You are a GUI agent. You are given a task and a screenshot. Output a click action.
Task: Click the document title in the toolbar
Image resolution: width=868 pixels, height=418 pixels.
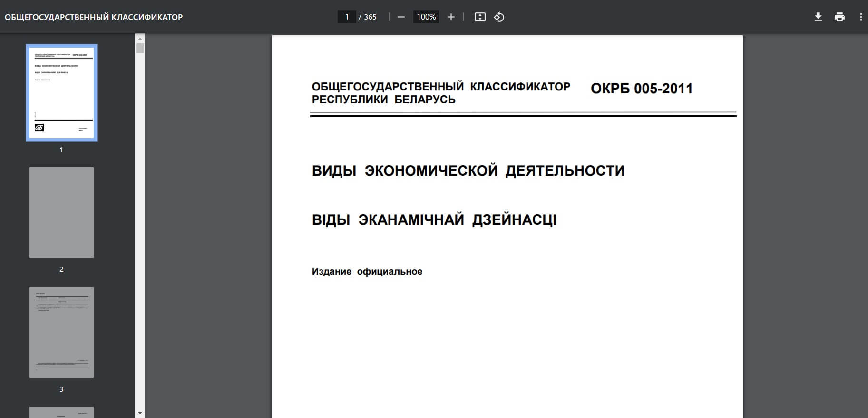94,17
